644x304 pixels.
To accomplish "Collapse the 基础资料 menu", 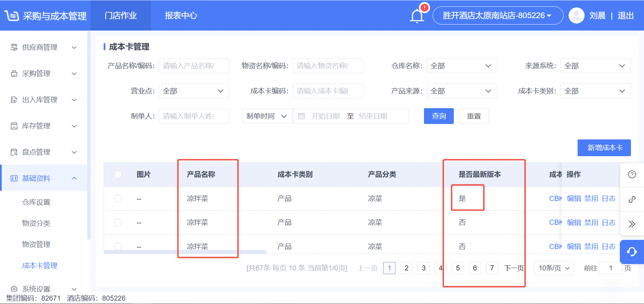I will tap(74, 178).
